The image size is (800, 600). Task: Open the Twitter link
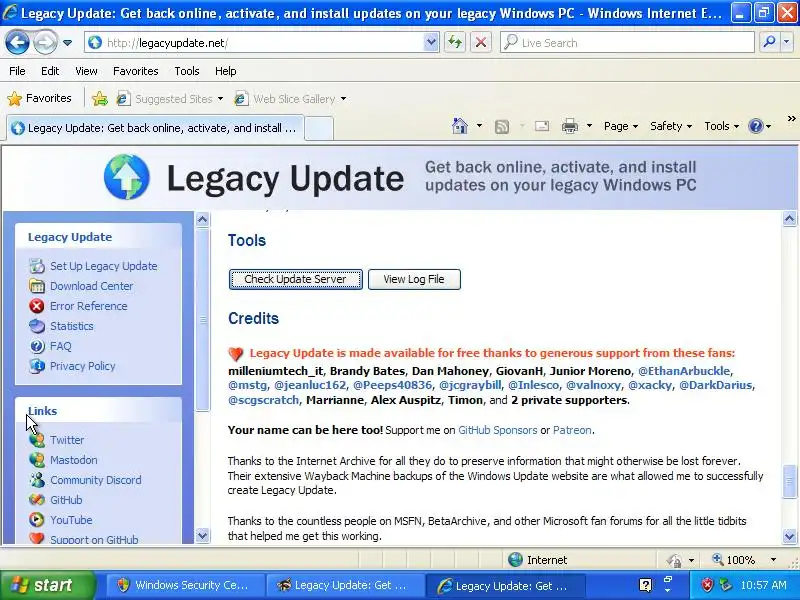(67, 440)
